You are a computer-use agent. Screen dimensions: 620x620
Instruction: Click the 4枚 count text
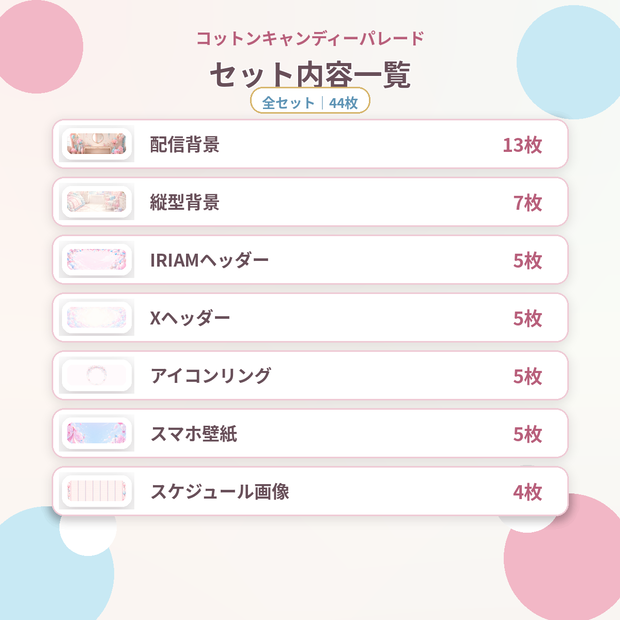[x=527, y=492]
